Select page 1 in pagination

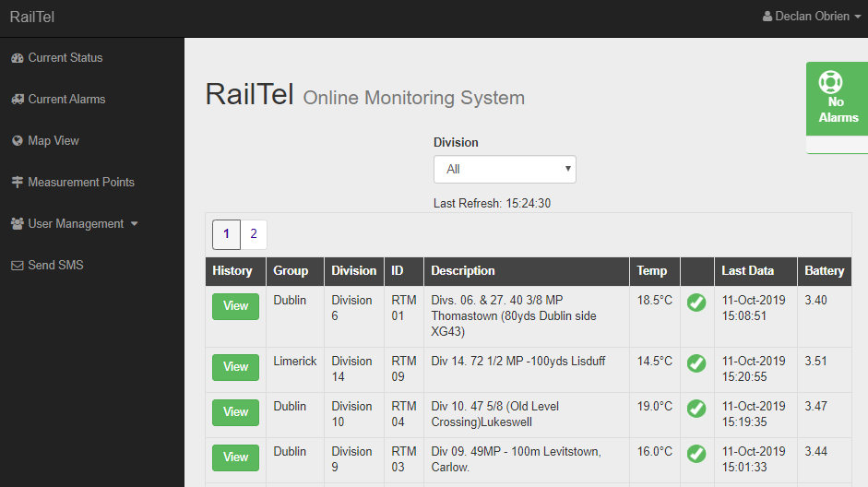[226, 234]
